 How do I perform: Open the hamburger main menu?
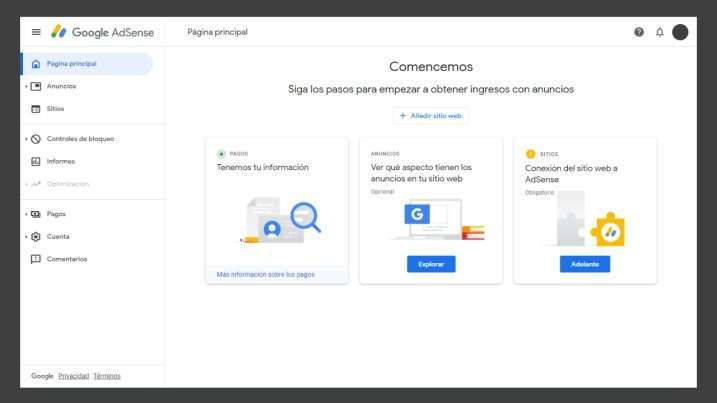coord(36,32)
